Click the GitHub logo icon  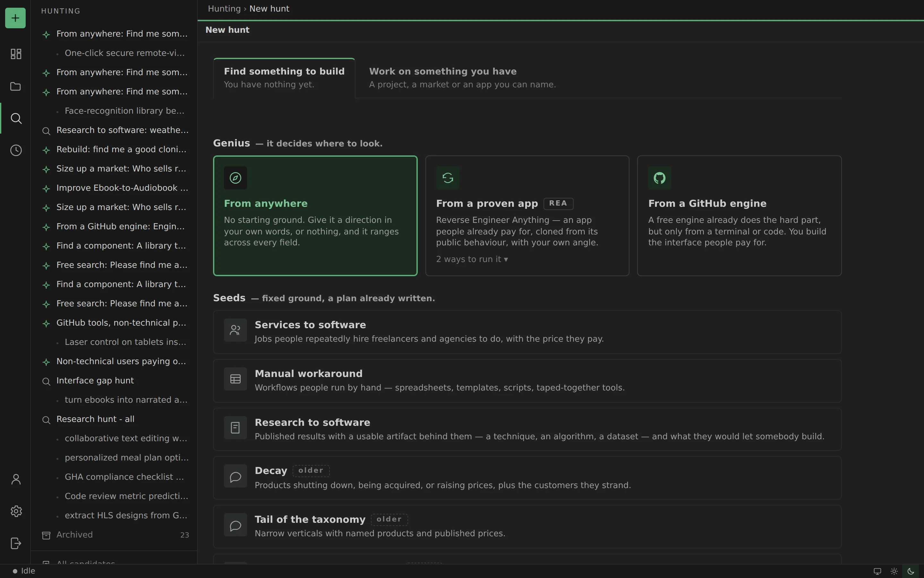(x=659, y=178)
